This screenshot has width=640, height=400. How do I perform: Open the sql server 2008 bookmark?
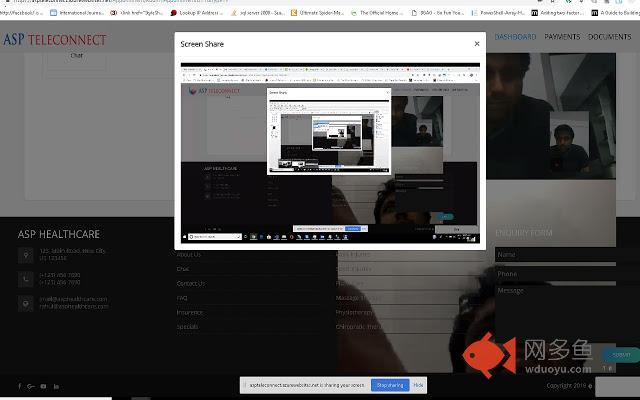258,13
